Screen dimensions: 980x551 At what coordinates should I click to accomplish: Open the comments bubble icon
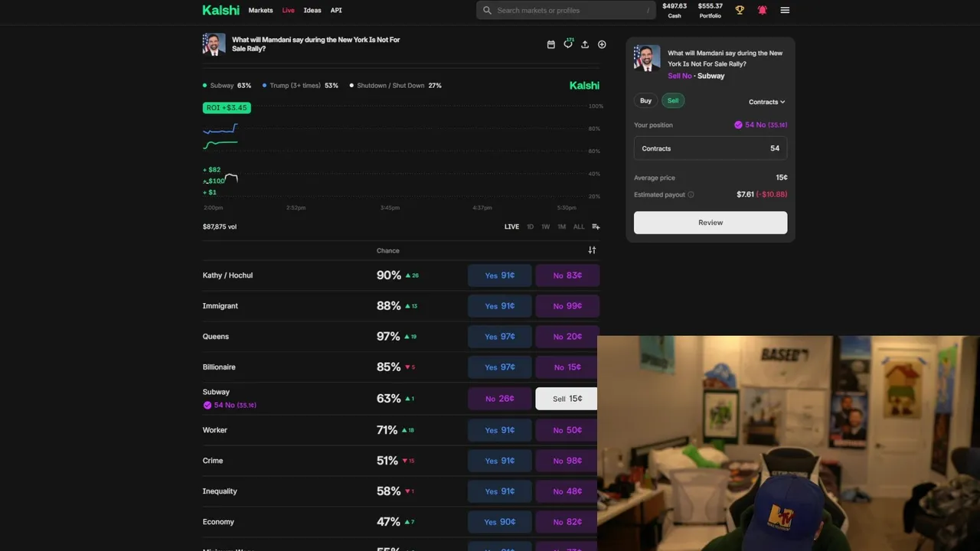568,44
